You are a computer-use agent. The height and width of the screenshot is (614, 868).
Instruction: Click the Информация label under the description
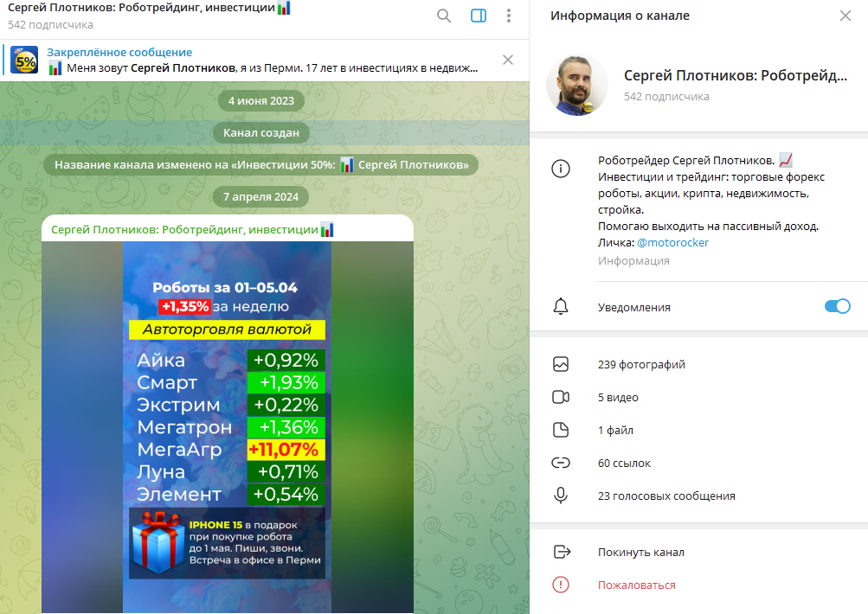(x=633, y=260)
